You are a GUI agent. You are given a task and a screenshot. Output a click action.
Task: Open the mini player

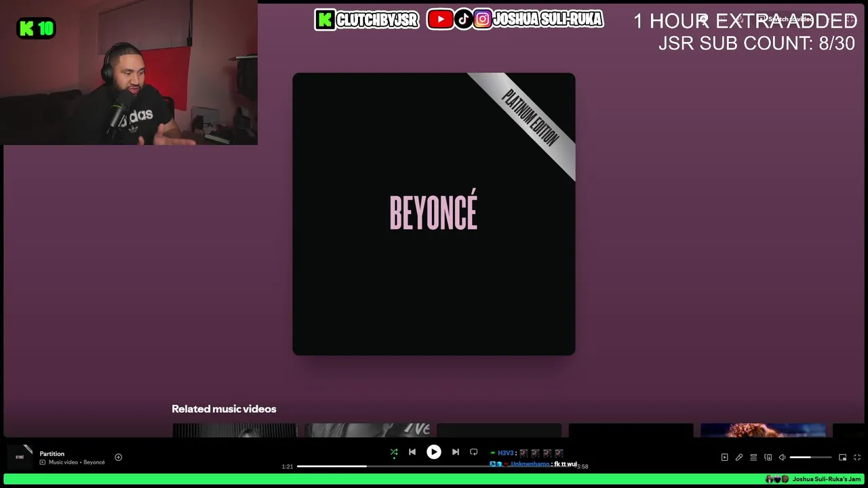[842, 457]
